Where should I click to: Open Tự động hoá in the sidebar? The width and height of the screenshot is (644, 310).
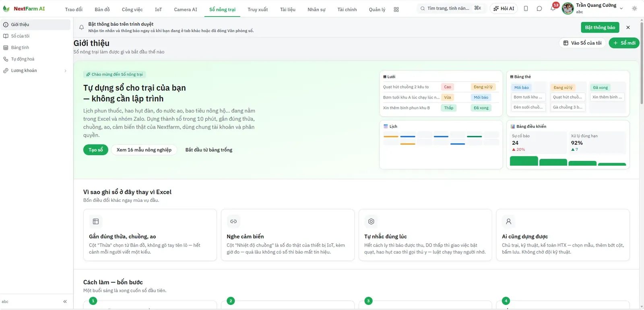coord(35,59)
